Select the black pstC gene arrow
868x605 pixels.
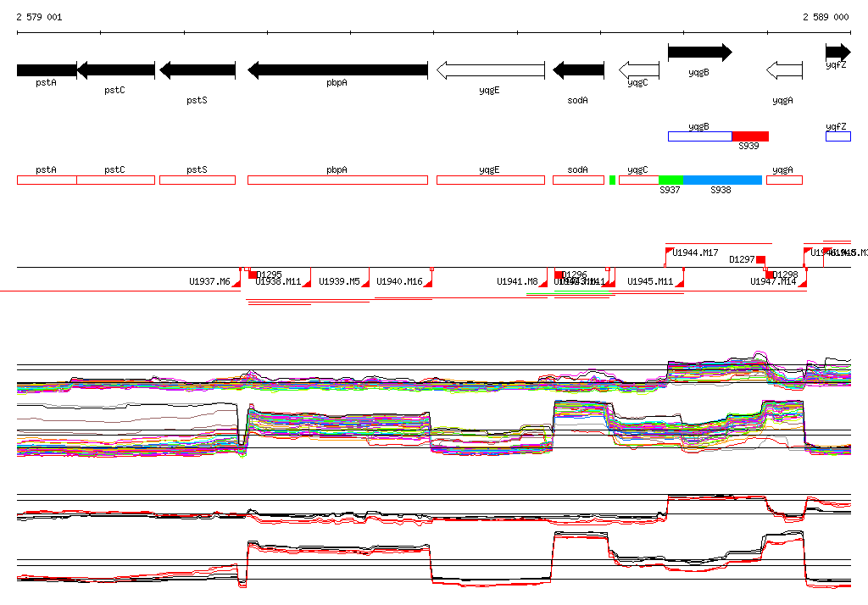(x=115, y=70)
